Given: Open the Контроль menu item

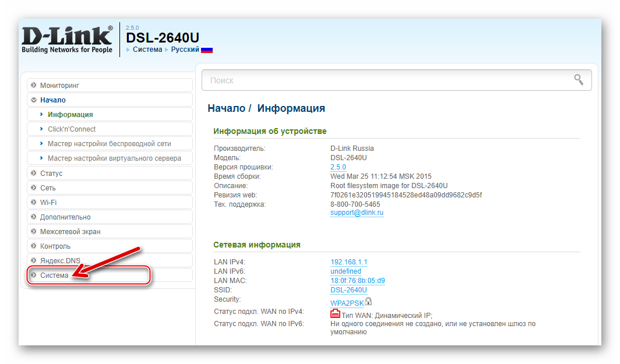Looking at the screenshot, I should 110,246.
